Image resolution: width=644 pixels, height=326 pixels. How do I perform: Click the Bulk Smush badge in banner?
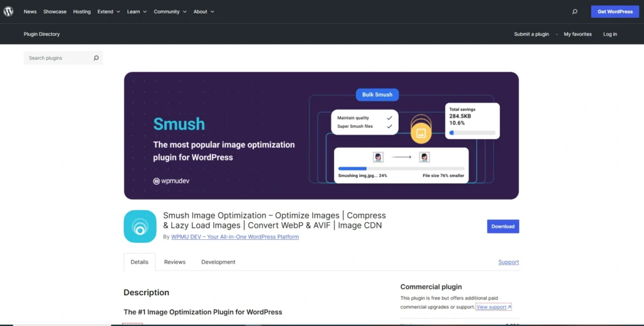(377, 94)
